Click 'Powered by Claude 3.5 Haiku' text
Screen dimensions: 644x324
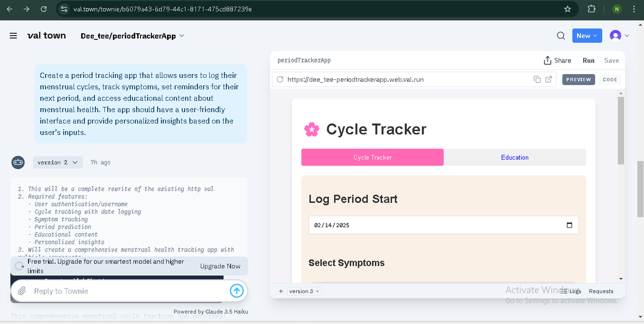point(211,312)
